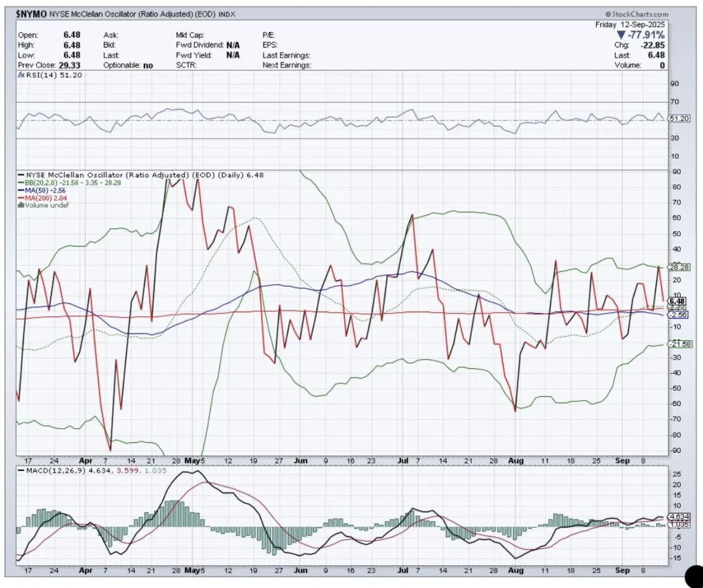Click the 'Optionable: no' entry
Viewport: 703px width, 588px height.
pyautogui.click(x=128, y=66)
